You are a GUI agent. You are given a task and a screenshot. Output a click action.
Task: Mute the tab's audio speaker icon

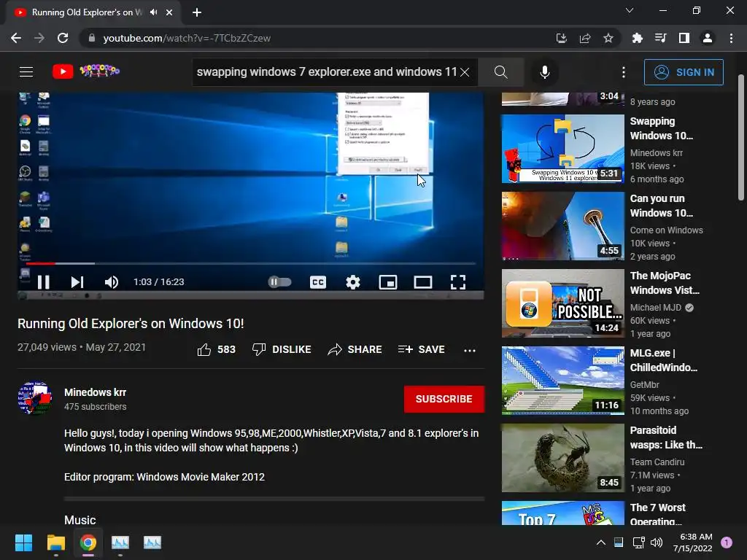point(153,12)
